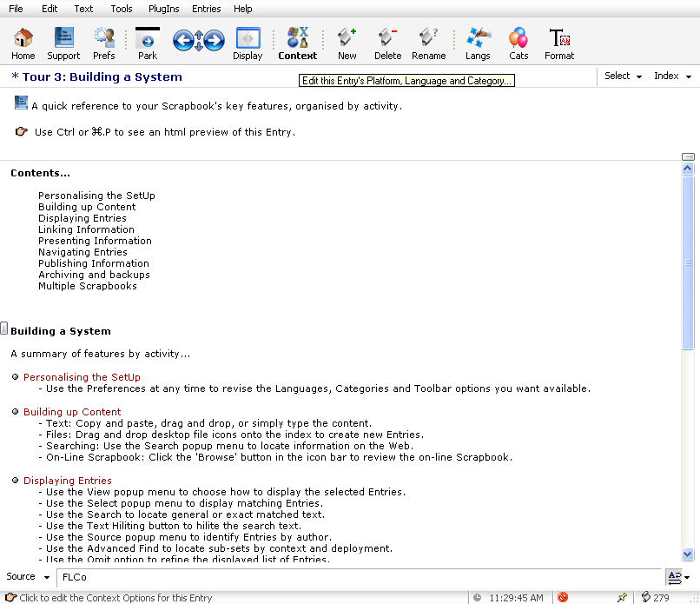Click the scrollbar down arrow

tap(688, 554)
